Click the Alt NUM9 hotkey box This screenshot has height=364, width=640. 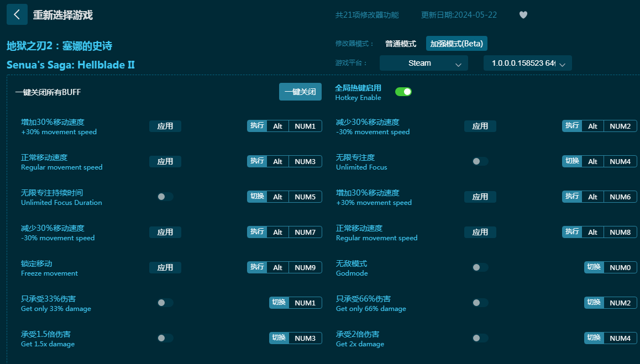pos(285,268)
